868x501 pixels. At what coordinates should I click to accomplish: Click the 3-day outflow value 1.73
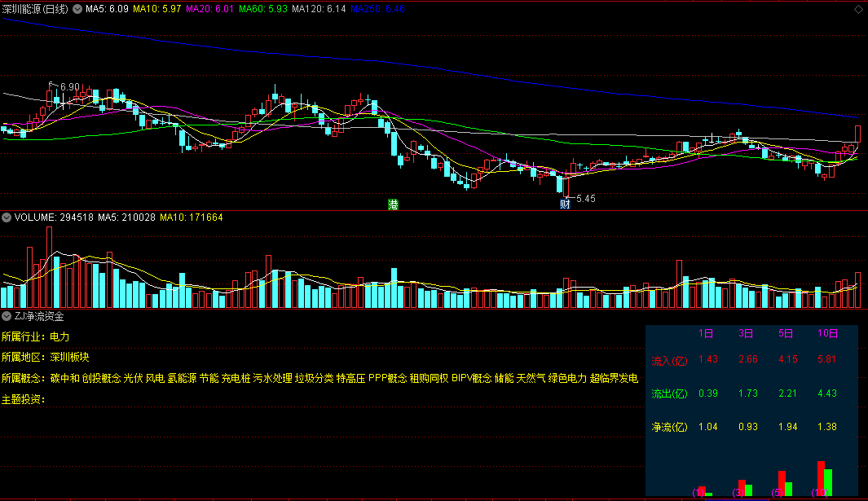748,393
